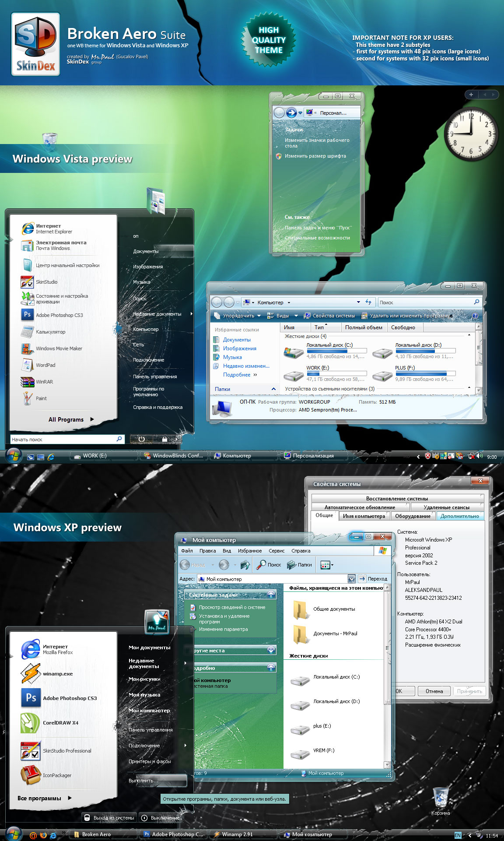Expand Недавние документы submenu in Vista start menu
The width and height of the screenshot is (504, 841).
(x=163, y=314)
